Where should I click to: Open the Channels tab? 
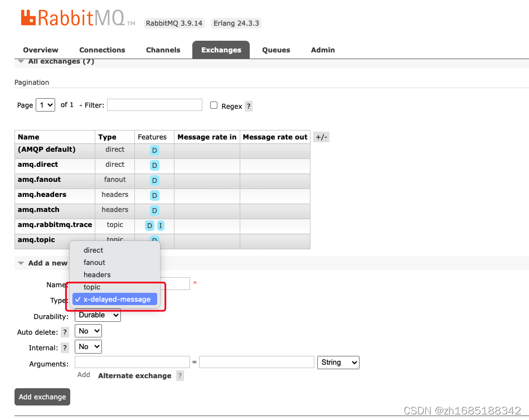[x=163, y=50]
